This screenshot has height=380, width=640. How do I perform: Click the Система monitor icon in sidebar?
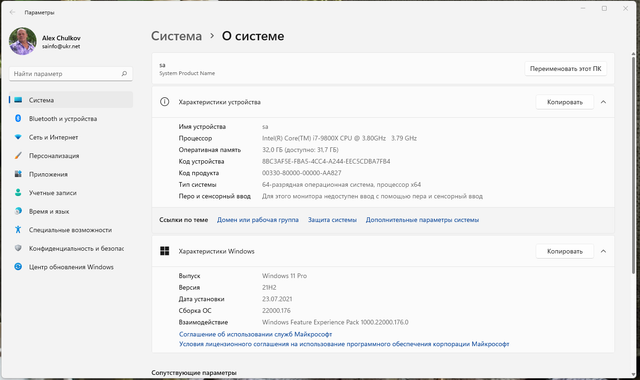18,100
